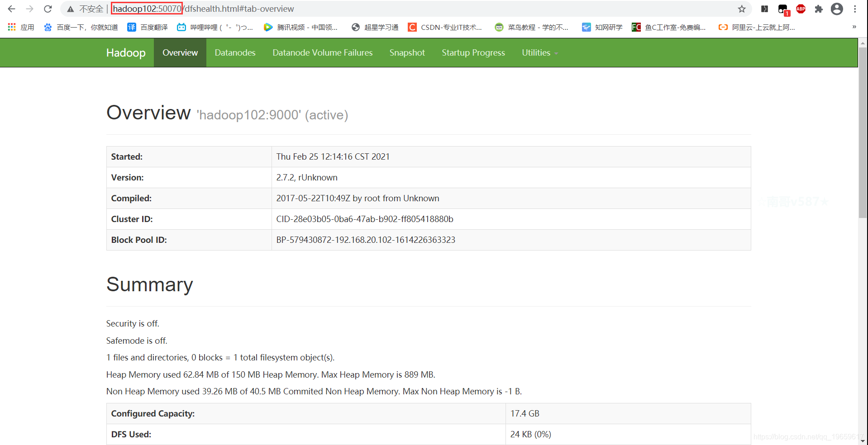The width and height of the screenshot is (868, 445).
Task: Click the extension icon with red badge 1
Action: (x=783, y=9)
